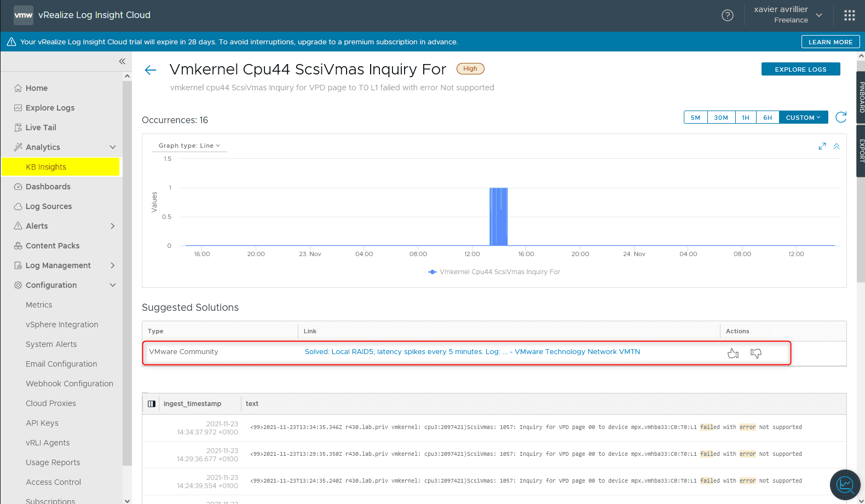Open the CUSTOM time range dropdown
865x504 pixels.
[803, 118]
